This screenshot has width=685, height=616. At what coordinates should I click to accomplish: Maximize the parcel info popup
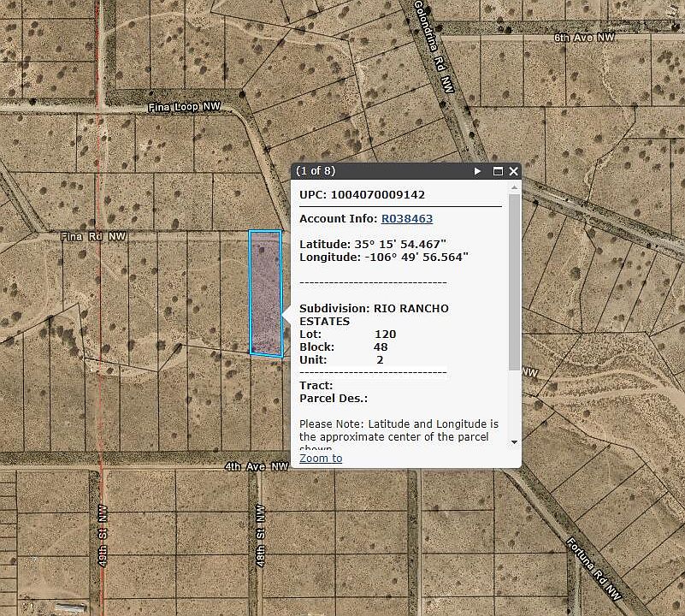click(498, 171)
